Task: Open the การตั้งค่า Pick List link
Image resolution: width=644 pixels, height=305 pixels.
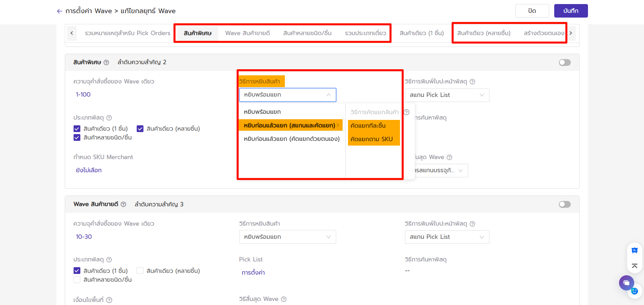Action: tap(253, 273)
